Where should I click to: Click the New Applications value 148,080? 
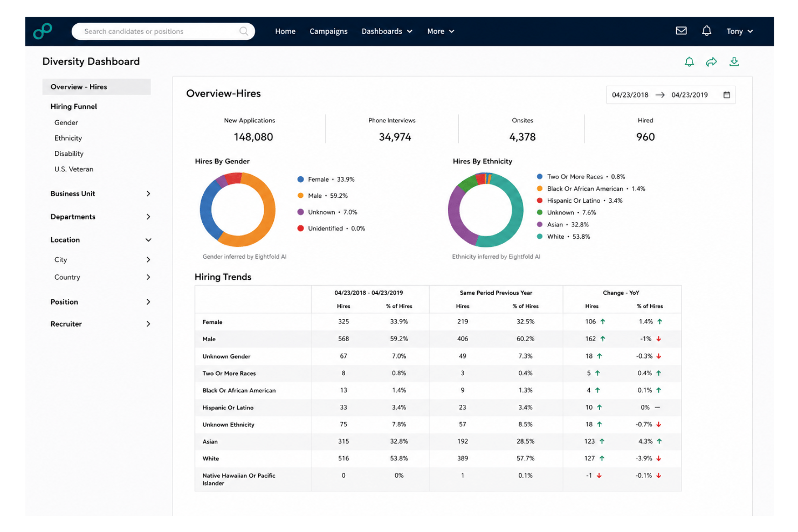[x=253, y=137]
